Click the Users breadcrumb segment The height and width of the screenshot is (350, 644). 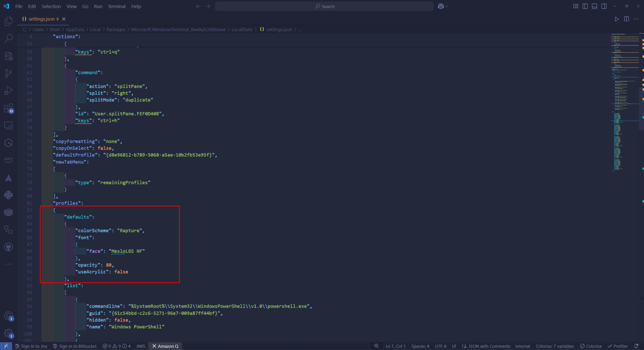pos(39,29)
